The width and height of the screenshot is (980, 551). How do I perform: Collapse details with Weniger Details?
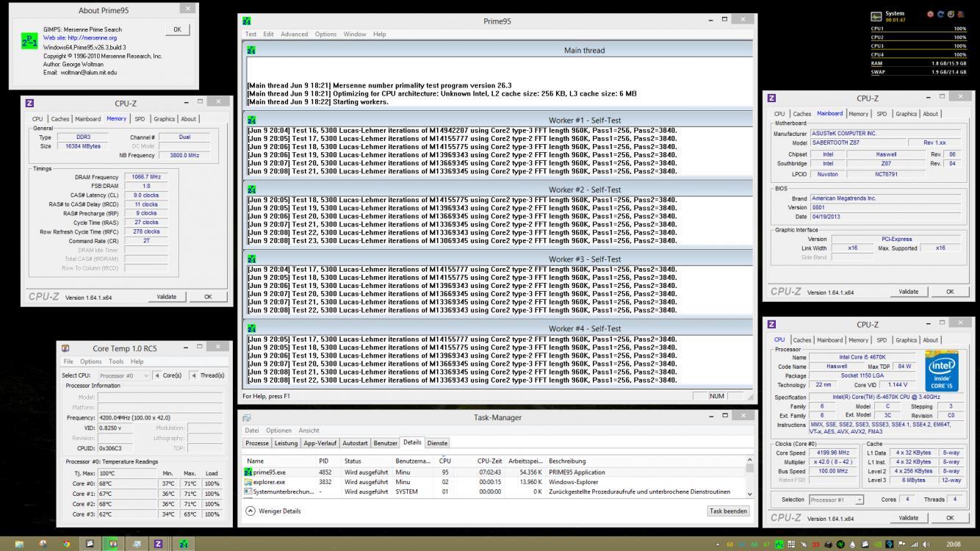point(274,511)
